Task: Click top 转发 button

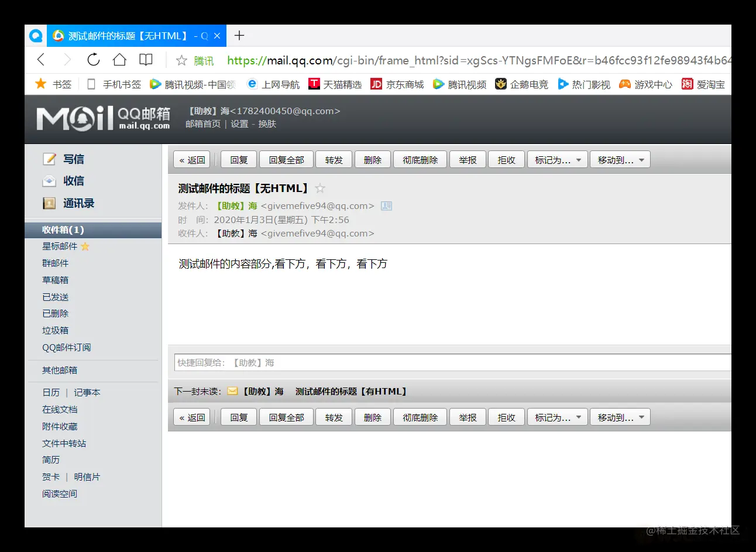Action: [334, 160]
